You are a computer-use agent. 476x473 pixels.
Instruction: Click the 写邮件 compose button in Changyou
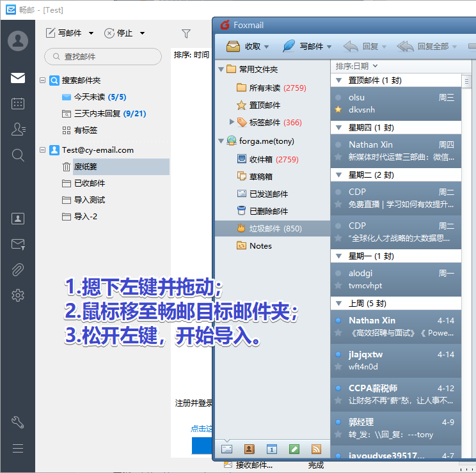click(x=64, y=33)
